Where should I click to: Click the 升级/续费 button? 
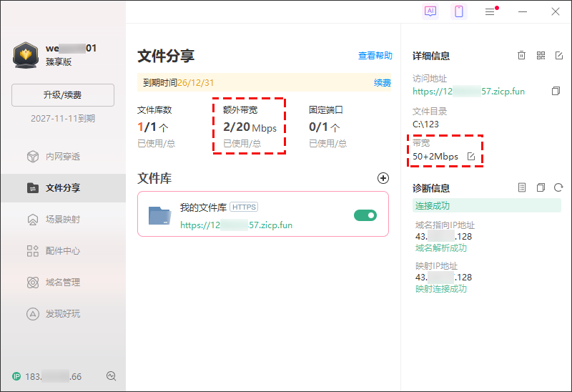tap(63, 95)
